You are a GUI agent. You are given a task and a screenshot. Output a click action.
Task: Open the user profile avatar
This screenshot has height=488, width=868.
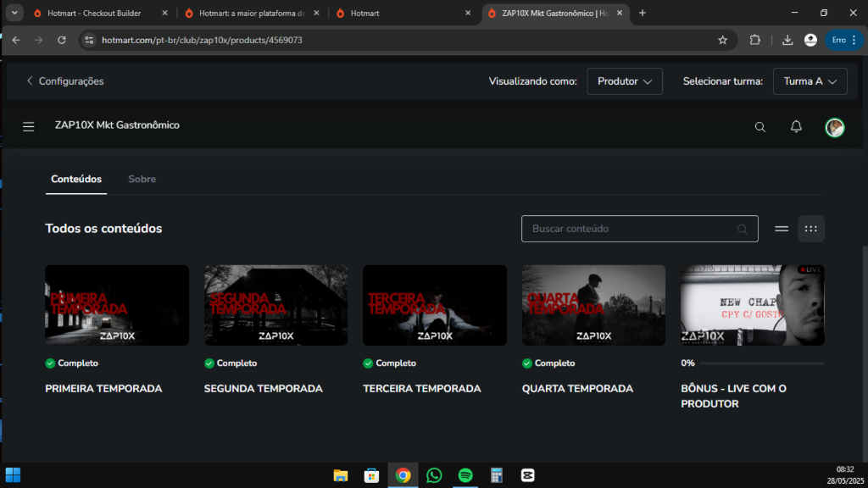click(835, 127)
